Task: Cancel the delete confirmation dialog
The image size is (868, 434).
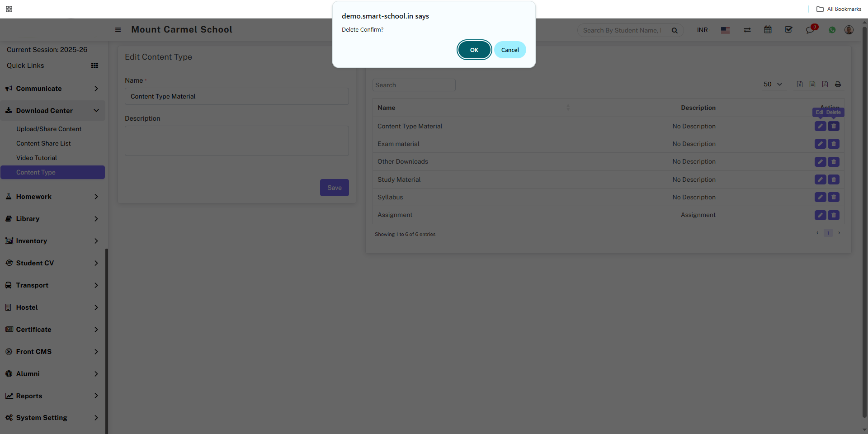Action: (x=509, y=50)
